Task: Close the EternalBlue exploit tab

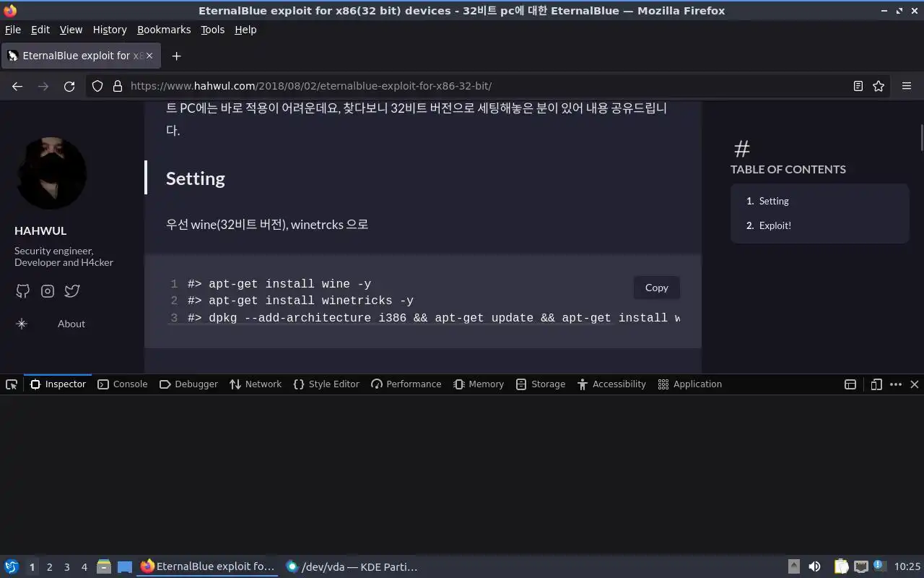Action: click(x=149, y=56)
